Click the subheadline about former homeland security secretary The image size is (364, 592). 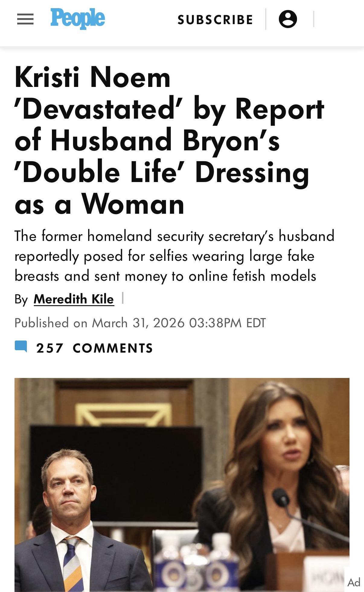pyautogui.click(x=174, y=256)
